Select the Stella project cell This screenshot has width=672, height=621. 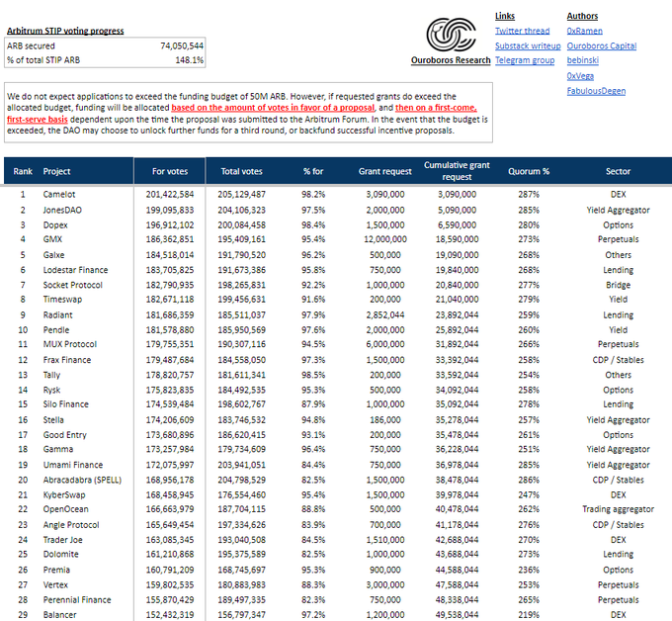[x=53, y=420]
